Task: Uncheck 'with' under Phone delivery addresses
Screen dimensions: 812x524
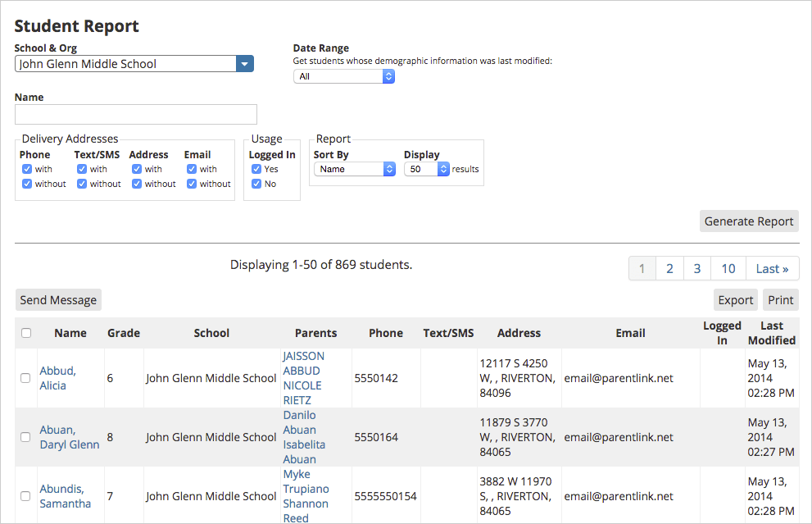Action: [27, 169]
